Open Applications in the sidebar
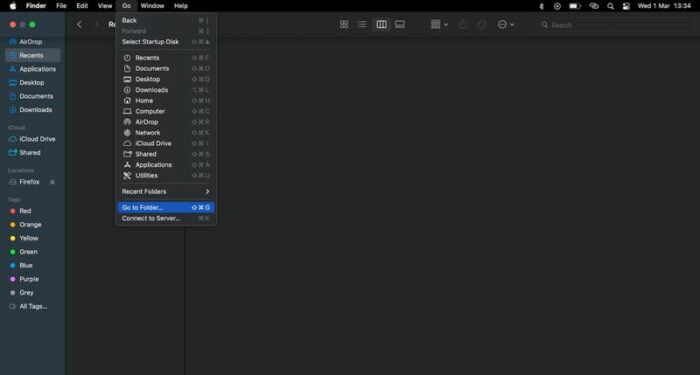The width and height of the screenshot is (700, 375). (33, 69)
